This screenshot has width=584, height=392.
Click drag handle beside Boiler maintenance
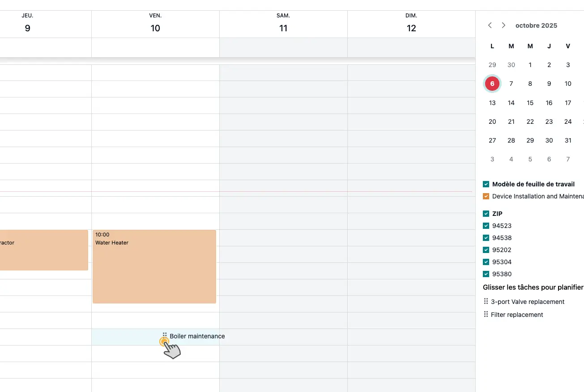click(x=165, y=336)
